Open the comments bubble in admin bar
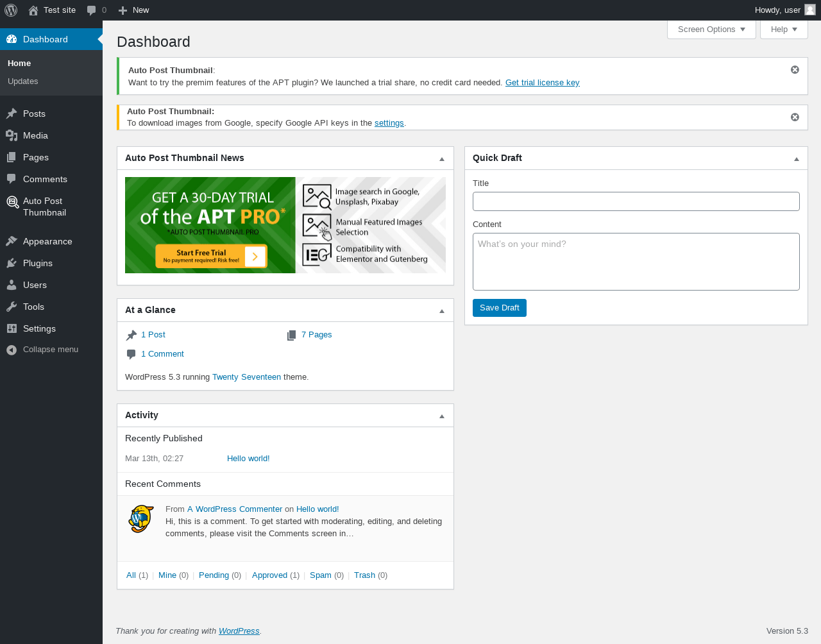821x644 pixels. 92,10
